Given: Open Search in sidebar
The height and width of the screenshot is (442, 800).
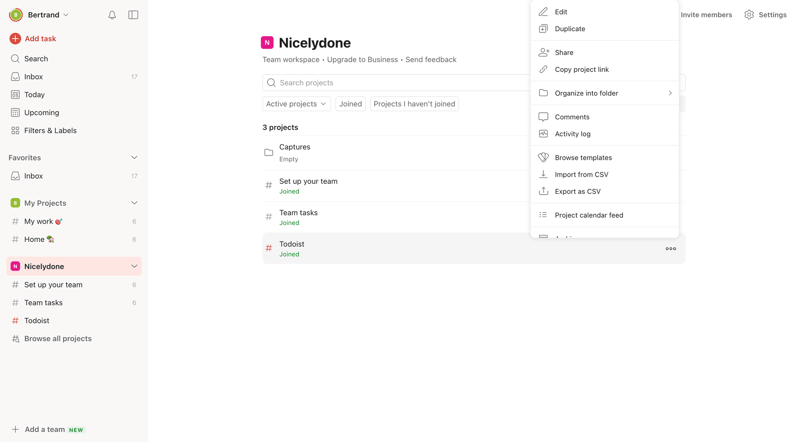Looking at the screenshot, I should click(36, 59).
